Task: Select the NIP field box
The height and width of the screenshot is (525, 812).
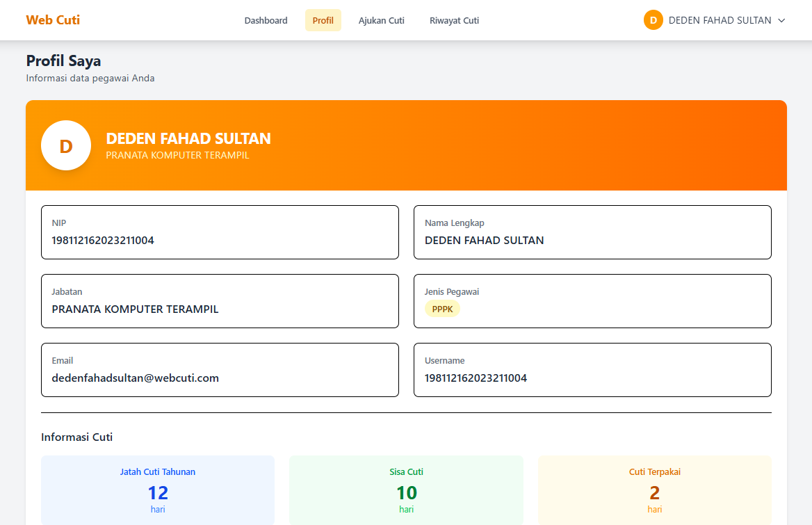Action: [220, 232]
